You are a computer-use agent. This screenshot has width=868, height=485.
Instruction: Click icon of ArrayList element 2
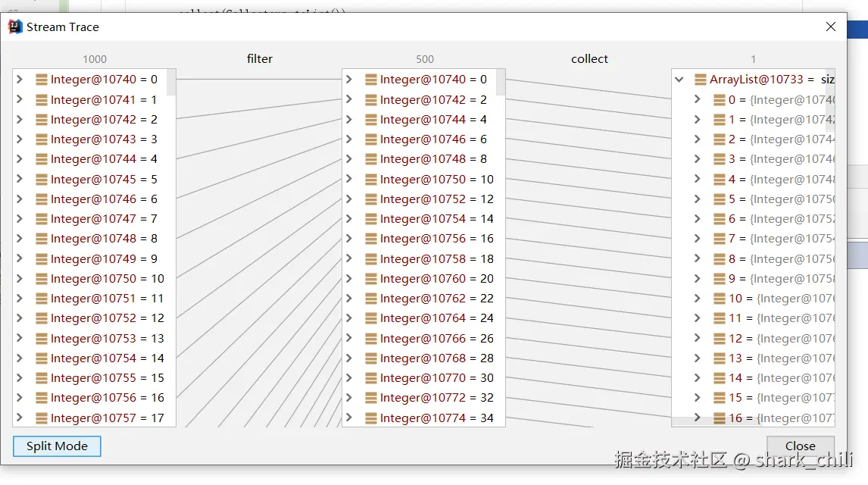pos(719,139)
